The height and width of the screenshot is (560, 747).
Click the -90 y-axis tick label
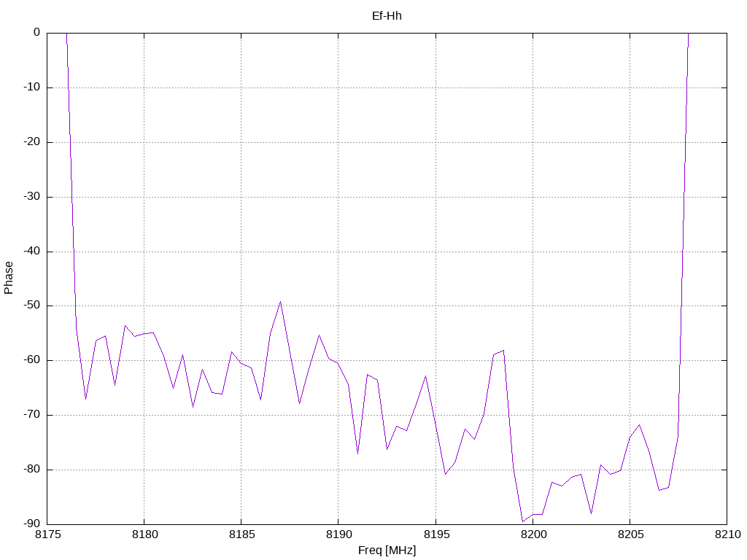coord(32,524)
